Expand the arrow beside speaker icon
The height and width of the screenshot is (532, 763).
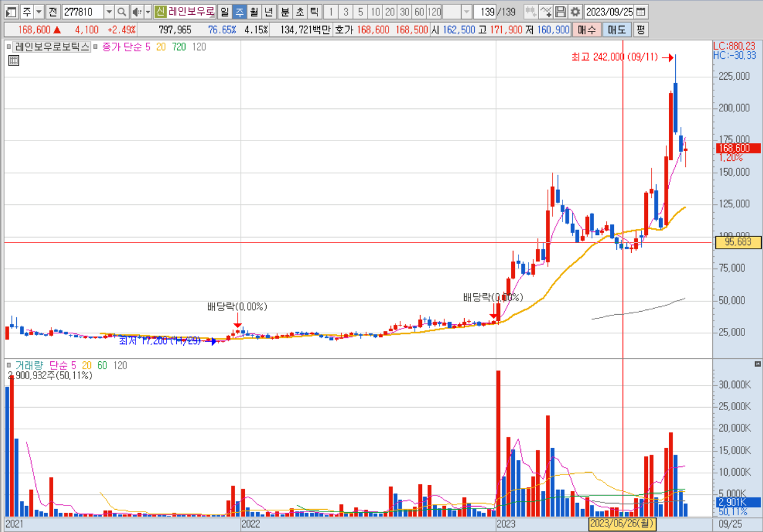(147, 11)
